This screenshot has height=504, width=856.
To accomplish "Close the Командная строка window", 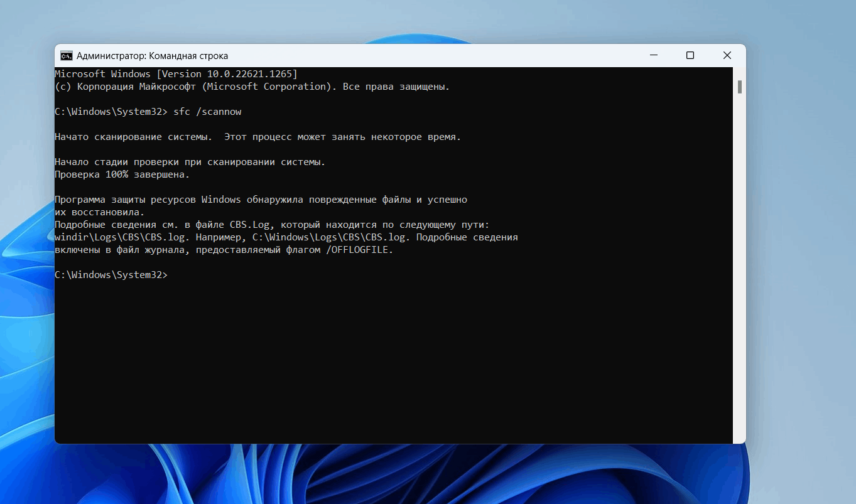I will coord(727,56).
